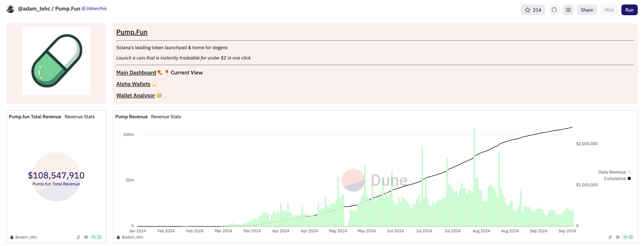This screenshot has height=246, width=644.
Task: Toggle Daily Revenue series in legend
Action: (x=612, y=172)
